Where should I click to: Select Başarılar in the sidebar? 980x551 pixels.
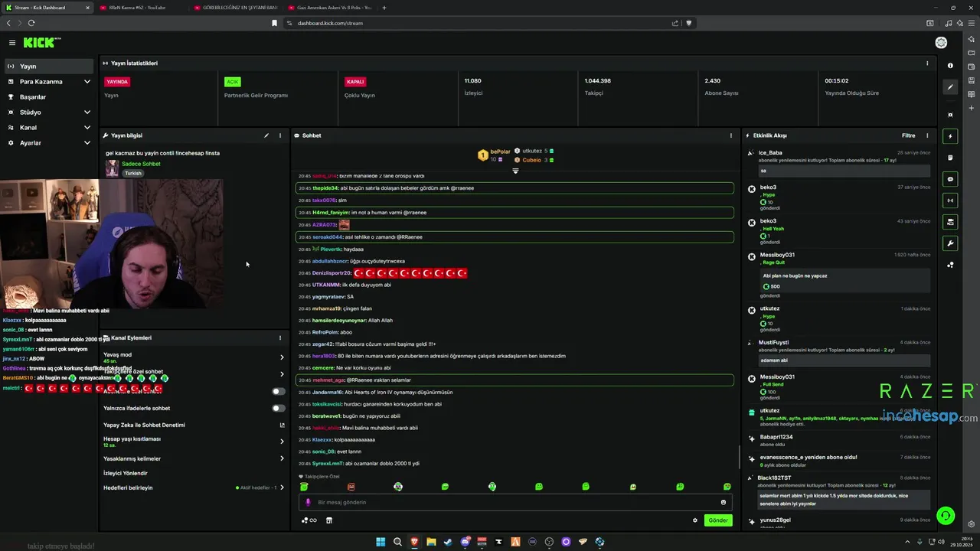click(x=50, y=97)
